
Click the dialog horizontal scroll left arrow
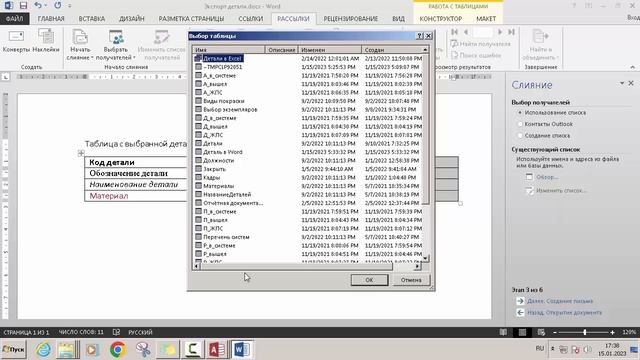[196, 266]
